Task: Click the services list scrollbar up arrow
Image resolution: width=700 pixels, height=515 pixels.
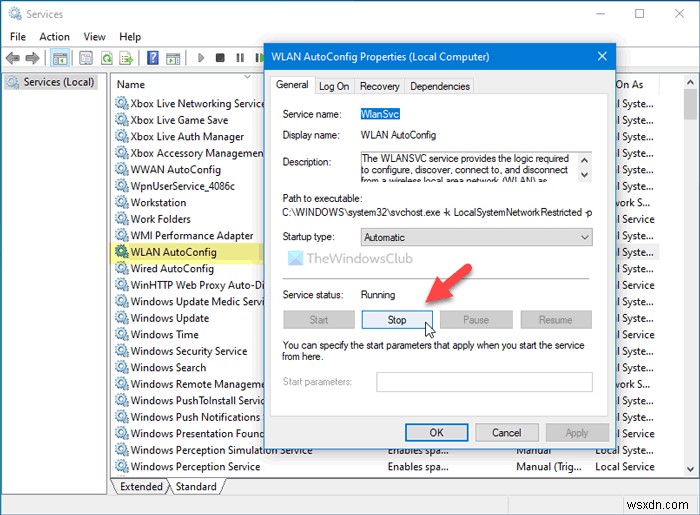Action: (x=690, y=82)
